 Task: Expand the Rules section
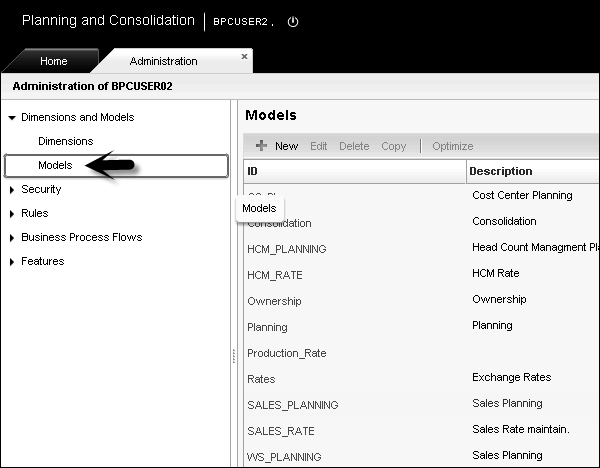pyautogui.click(x=12, y=213)
